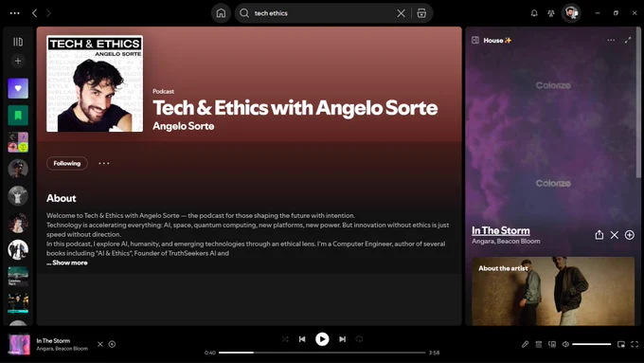Hide the Now Playing view panel icon
Screen dimensions: 644x363
tap(475, 40)
